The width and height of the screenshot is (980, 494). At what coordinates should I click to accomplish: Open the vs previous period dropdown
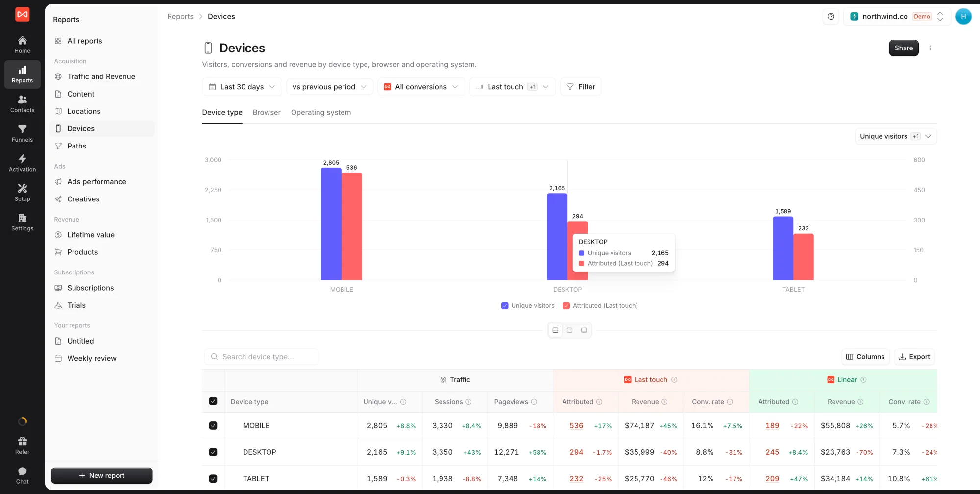[329, 87]
